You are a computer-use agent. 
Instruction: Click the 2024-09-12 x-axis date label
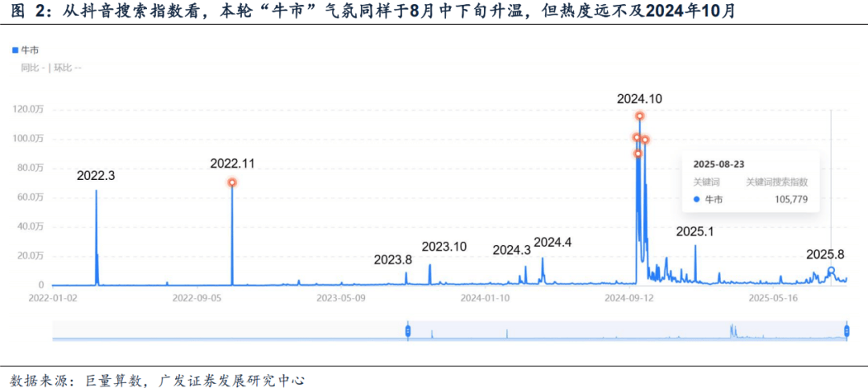click(631, 297)
